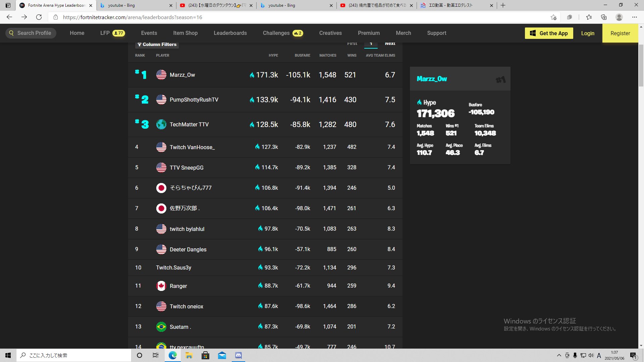Screen dimensions: 644x362
Task: Click volume speaker icon in tray
Action: coord(591,355)
